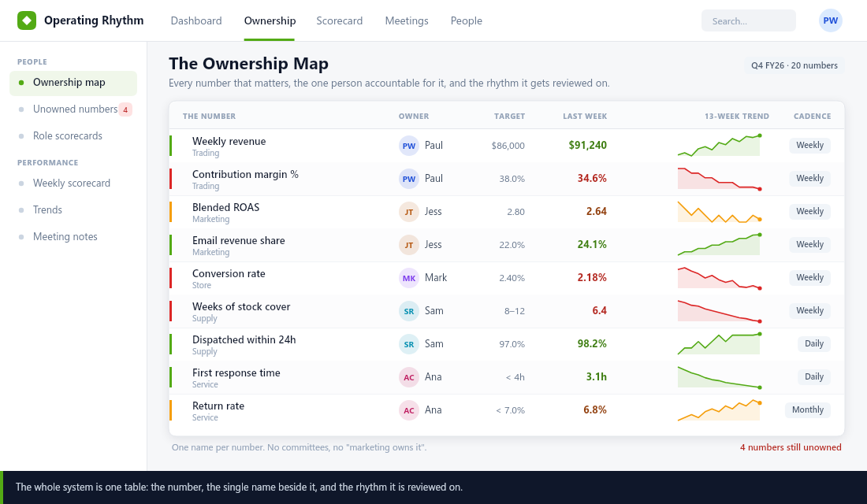Screen dimensions: 867x504
Task: Click the green Operating Rhythm logo icon
Action: pos(27,20)
